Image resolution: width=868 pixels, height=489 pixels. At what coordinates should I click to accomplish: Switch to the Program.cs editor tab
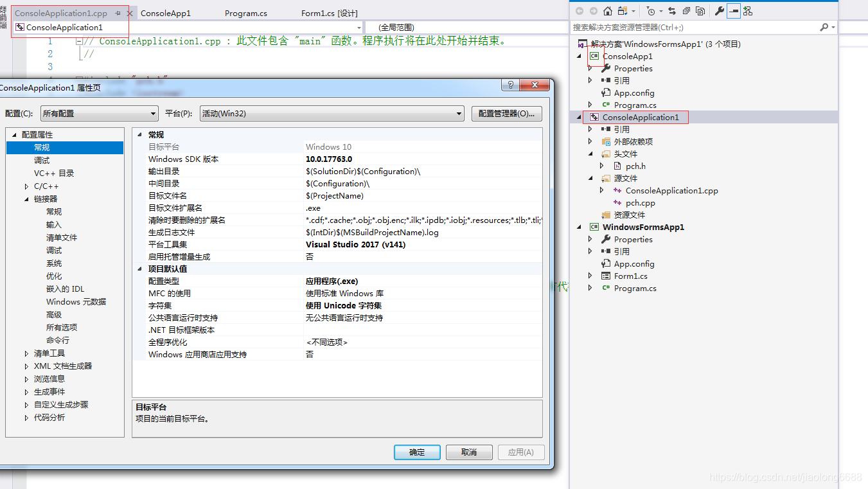246,13
